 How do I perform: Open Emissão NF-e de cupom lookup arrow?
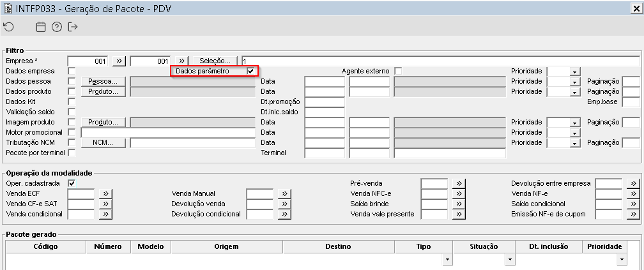[x=633, y=214]
